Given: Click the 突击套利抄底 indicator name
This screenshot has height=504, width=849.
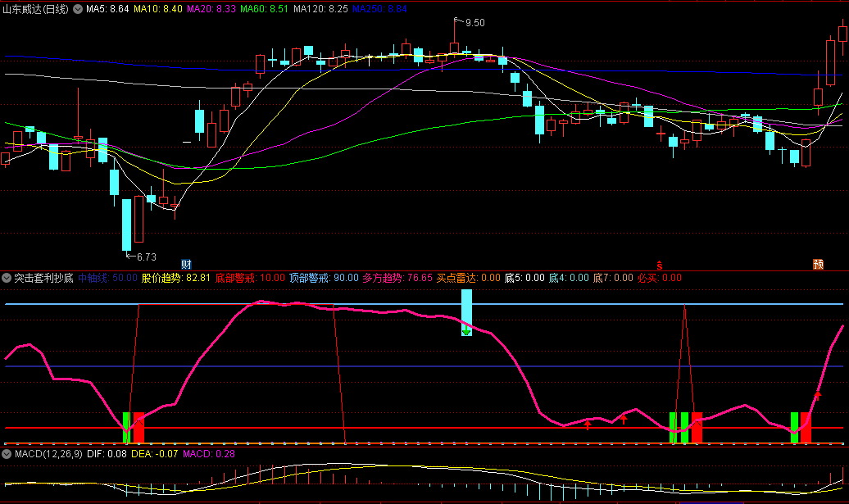Looking at the screenshot, I should coord(44,279).
